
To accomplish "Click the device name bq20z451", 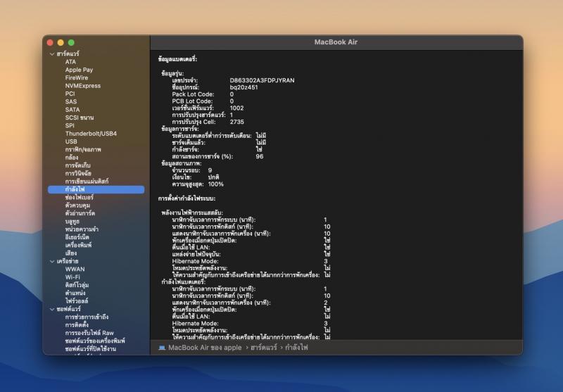I will 243,87.
